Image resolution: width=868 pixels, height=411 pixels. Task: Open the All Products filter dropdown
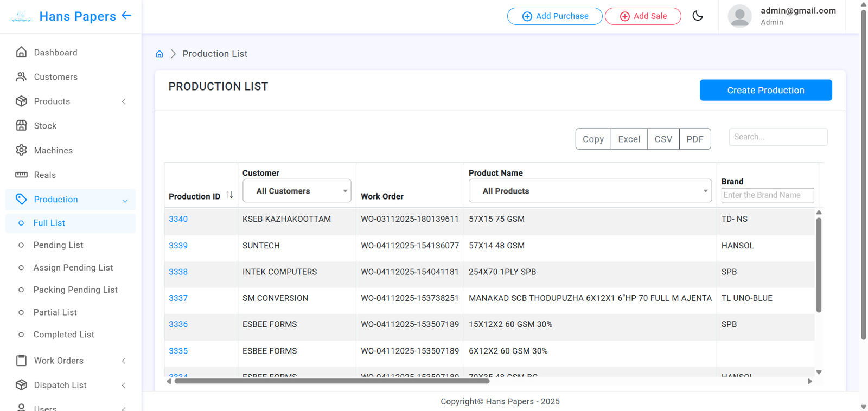[590, 191]
